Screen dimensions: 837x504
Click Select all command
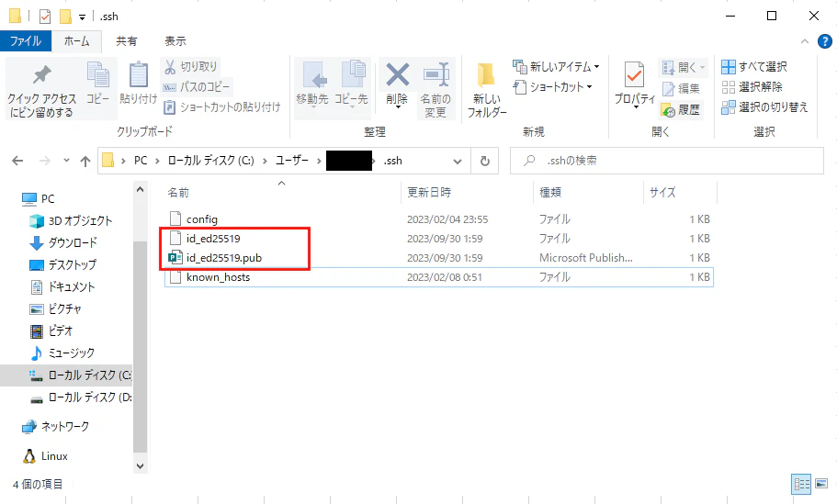point(754,67)
